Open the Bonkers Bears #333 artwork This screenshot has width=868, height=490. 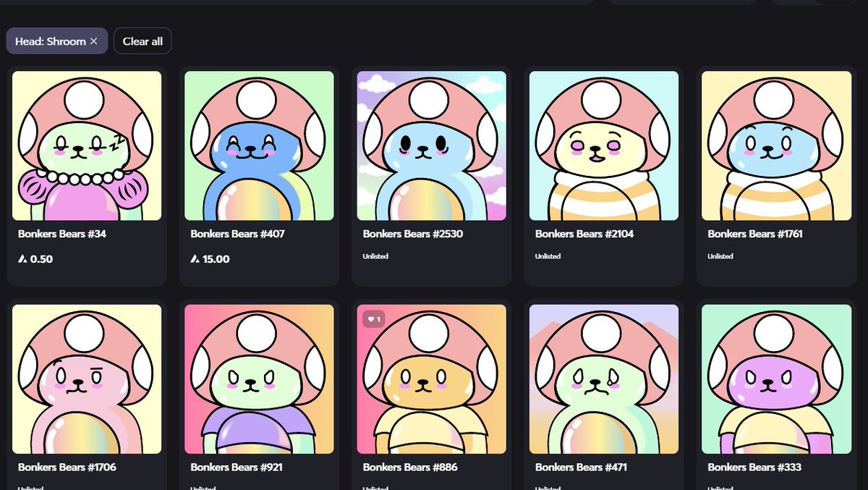[776, 378]
